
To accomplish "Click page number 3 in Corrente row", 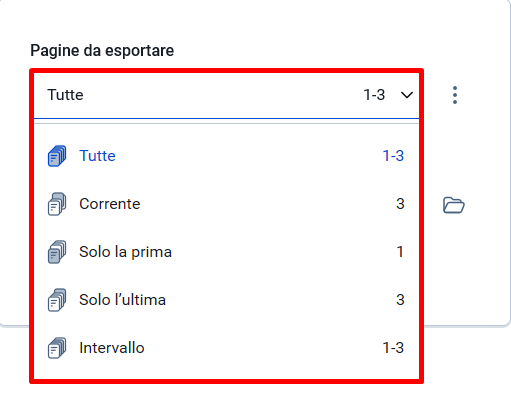I will click(x=400, y=204).
